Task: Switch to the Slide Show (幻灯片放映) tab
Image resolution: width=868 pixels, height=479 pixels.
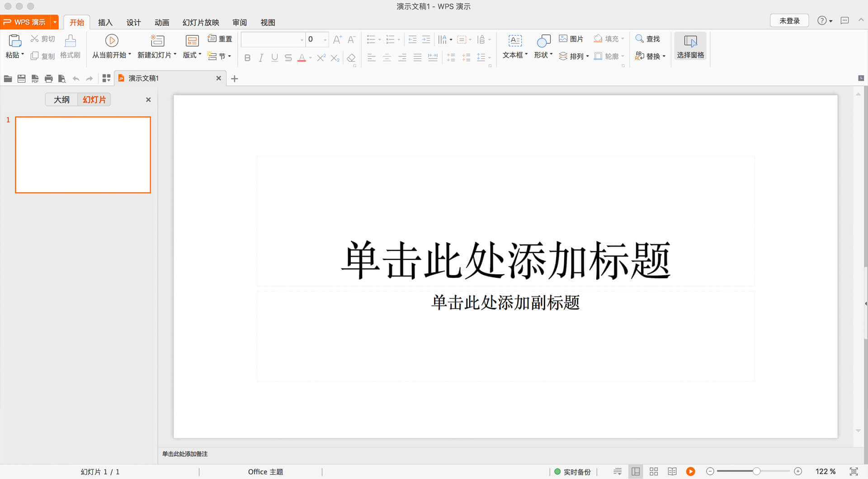Action: click(x=201, y=22)
